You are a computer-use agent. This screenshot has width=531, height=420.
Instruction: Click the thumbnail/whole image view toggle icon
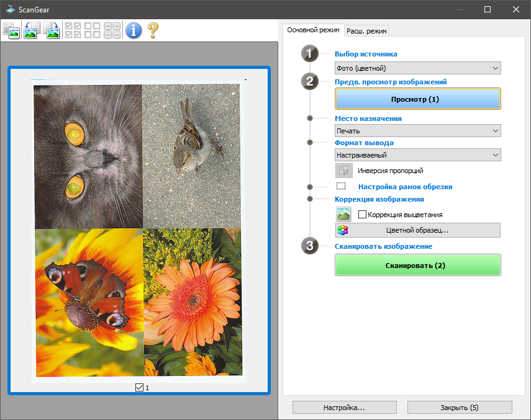(11, 30)
